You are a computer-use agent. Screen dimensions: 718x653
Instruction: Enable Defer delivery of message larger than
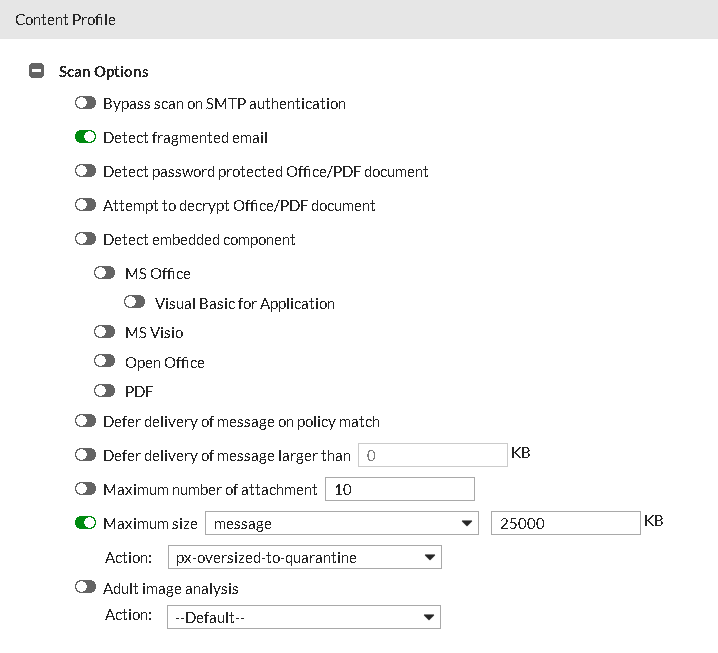85,456
